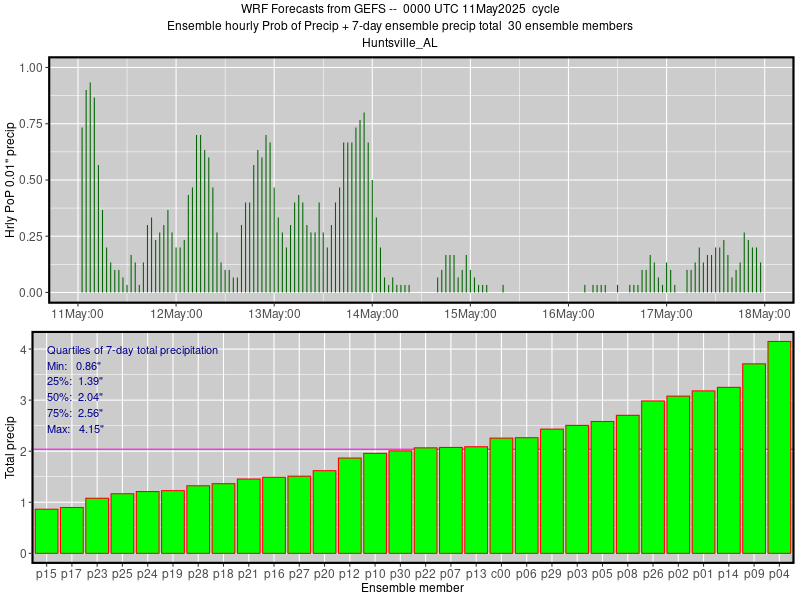
Task: Select the "Max: 4.15"" quartile line
Action: 76,429
